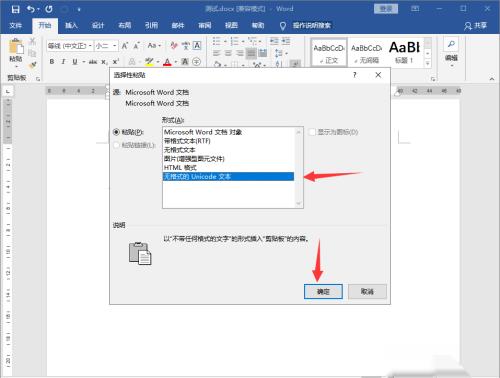500x378 pixels.
Task: Toggle Underline formatting
Action: pos(75,62)
